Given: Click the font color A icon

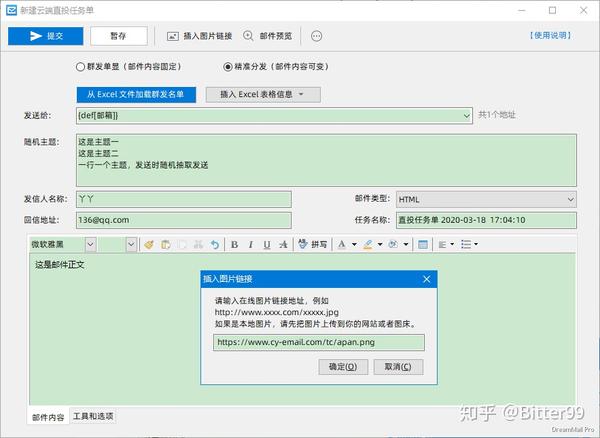Looking at the screenshot, I should (342, 244).
